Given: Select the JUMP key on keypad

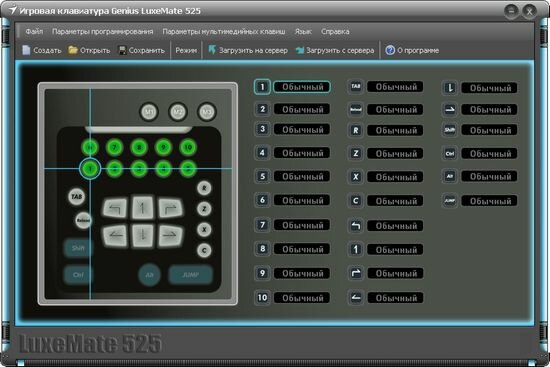Looking at the screenshot, I should [x=190, y=275].
